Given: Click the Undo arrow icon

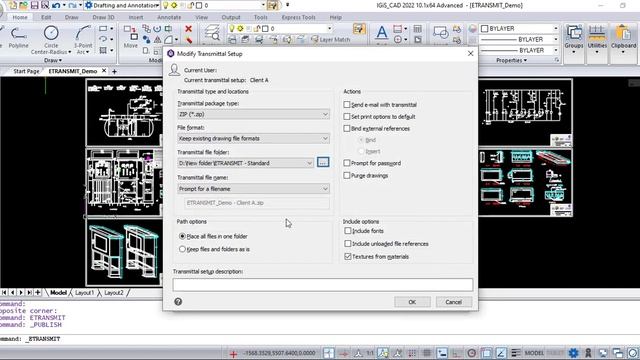Looking at the screenshot, I should pos(56,5).
